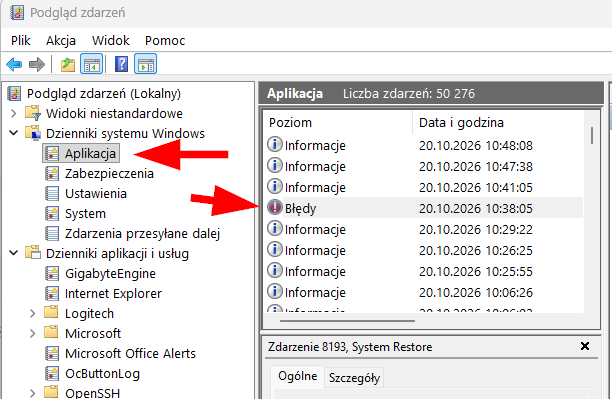This screenshot has width=612, height=399.
Task: Click the 20.10.2026 10:47:38 date cell
Action: pos(476,167)
